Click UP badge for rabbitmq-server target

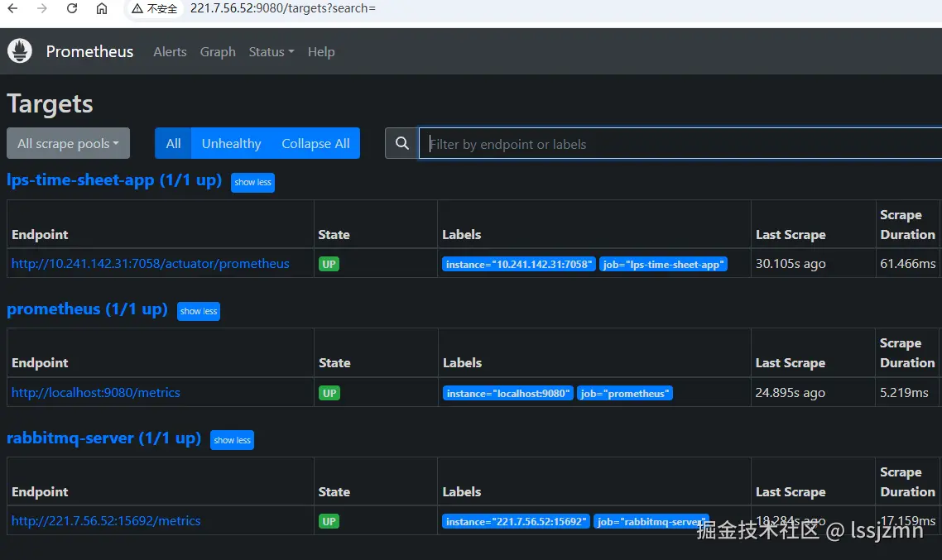[x=329, y=522]
